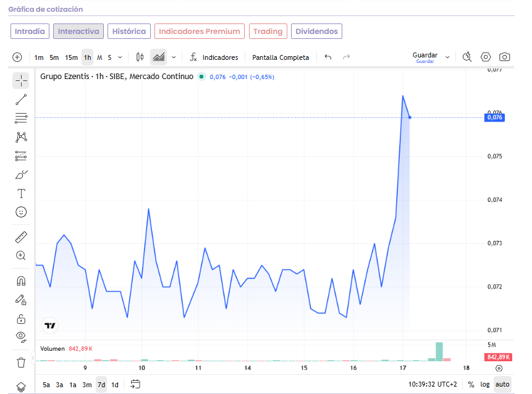Set the 5m time interval
This screenshot has height=394, width=532.
[x=54, y=57]
